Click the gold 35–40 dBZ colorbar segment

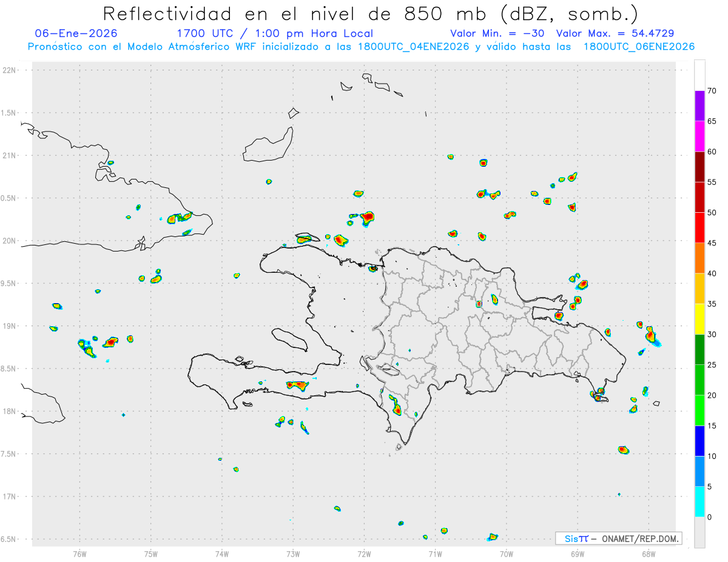(699, 289)
